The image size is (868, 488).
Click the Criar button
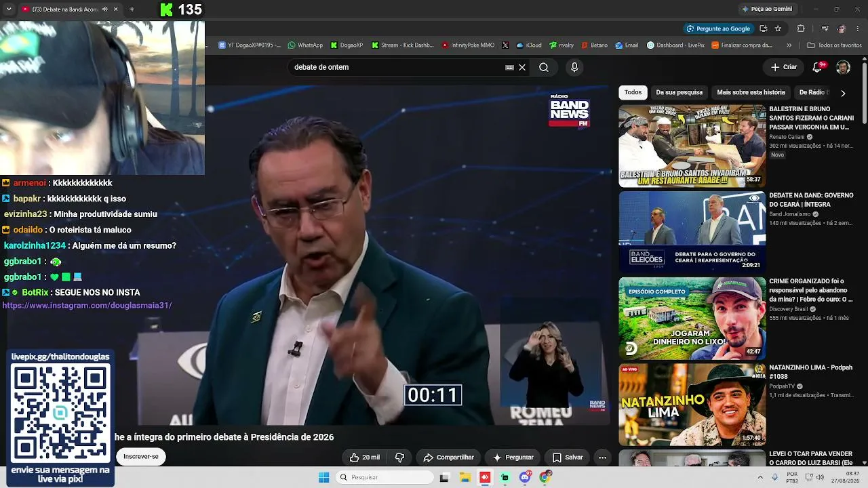click(784, 67)
